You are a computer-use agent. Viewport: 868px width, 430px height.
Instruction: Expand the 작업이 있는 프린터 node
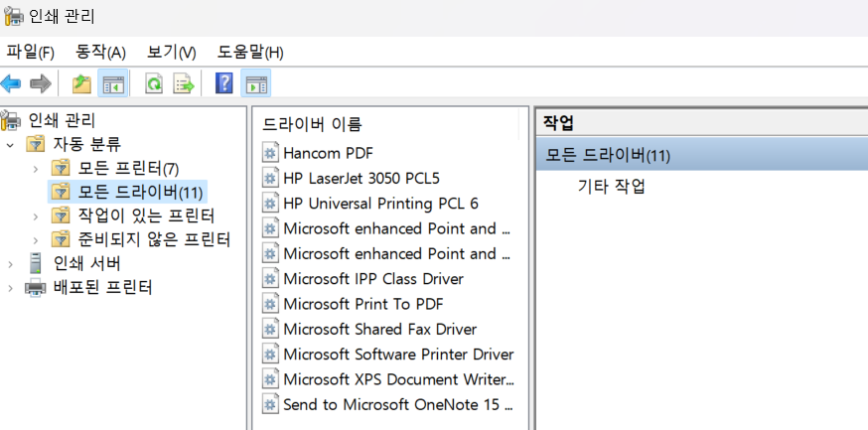pyautogui.click(x=36, y=216)
